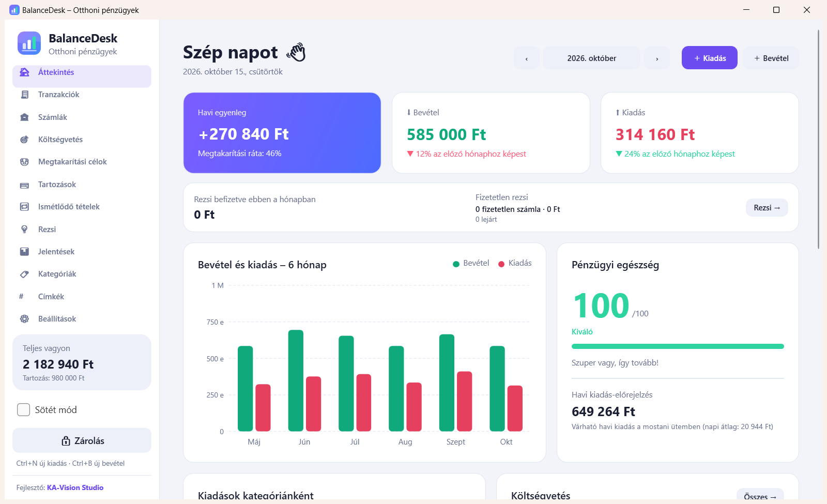Click the 585 000 Ft income value
Screen dimensions: 827x504
(447, 134)
